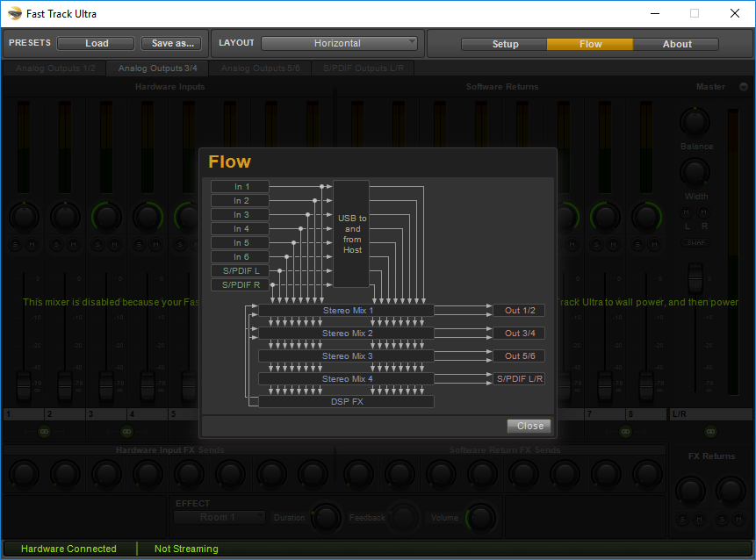Click the effect Volume knob
Screen dimensions: 756x560
pyautogui.click(x=479, y=517)
